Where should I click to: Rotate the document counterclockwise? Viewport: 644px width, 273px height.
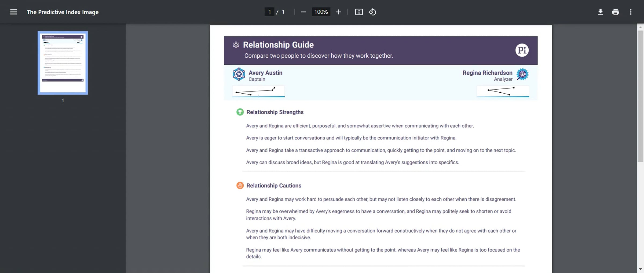click(372, 12)
